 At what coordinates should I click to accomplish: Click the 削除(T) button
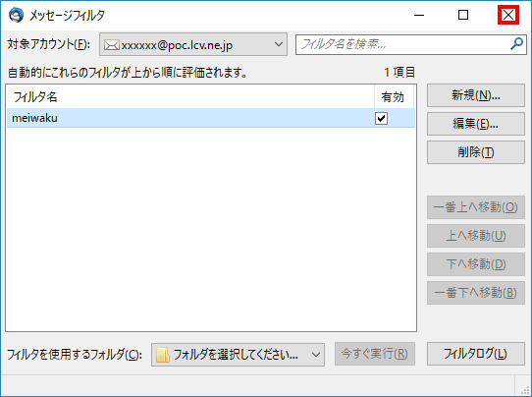476,152
